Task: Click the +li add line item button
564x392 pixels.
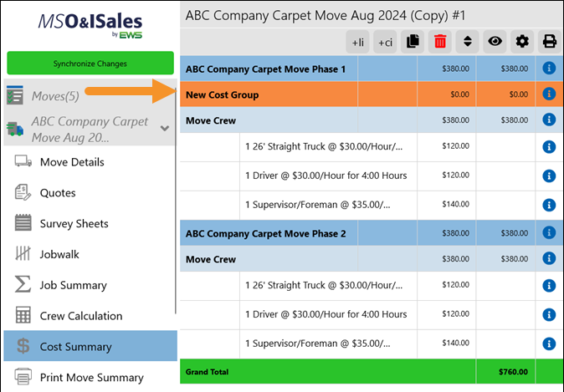Action: click(x=358, y=41)
